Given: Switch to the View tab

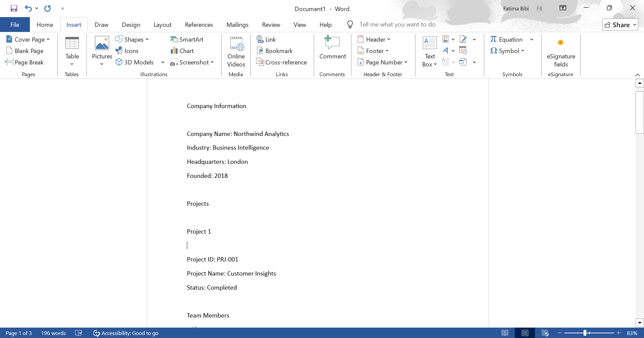Looking at the screenshot, I should [x=300, y=25].
